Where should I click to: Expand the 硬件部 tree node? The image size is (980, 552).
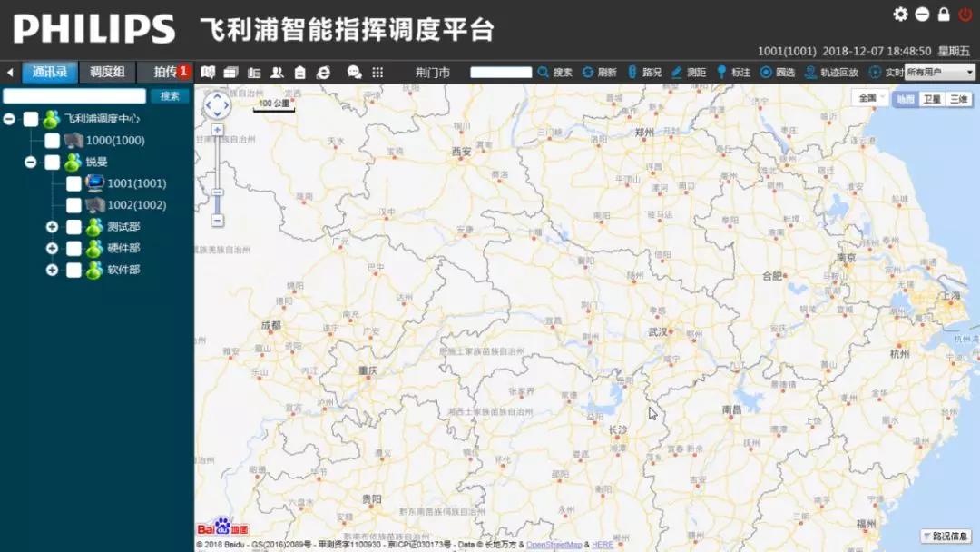point(52,248)
